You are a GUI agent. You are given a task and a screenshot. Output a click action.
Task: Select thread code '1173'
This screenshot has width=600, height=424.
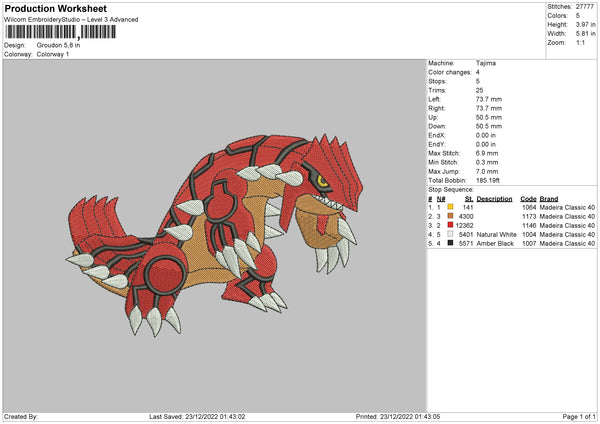529,216
